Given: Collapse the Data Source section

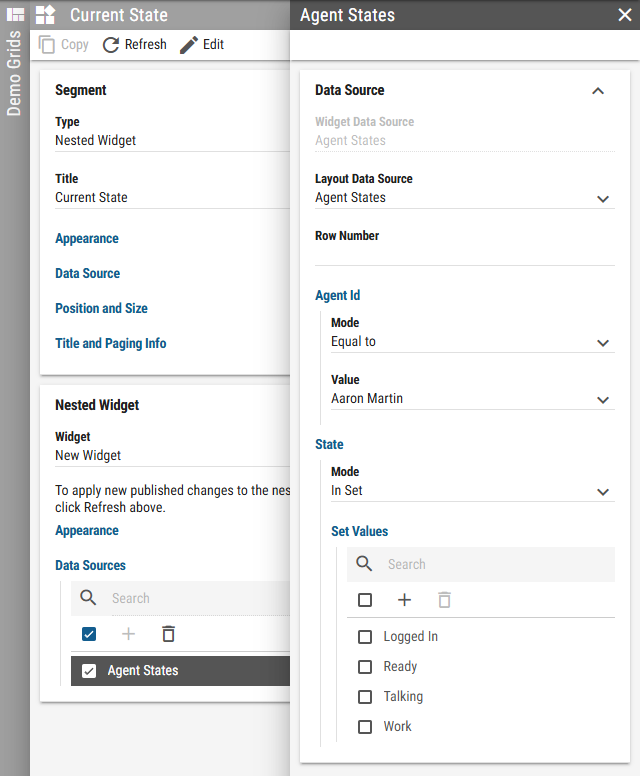Looking at the screenshot, I should coord(598,91).
